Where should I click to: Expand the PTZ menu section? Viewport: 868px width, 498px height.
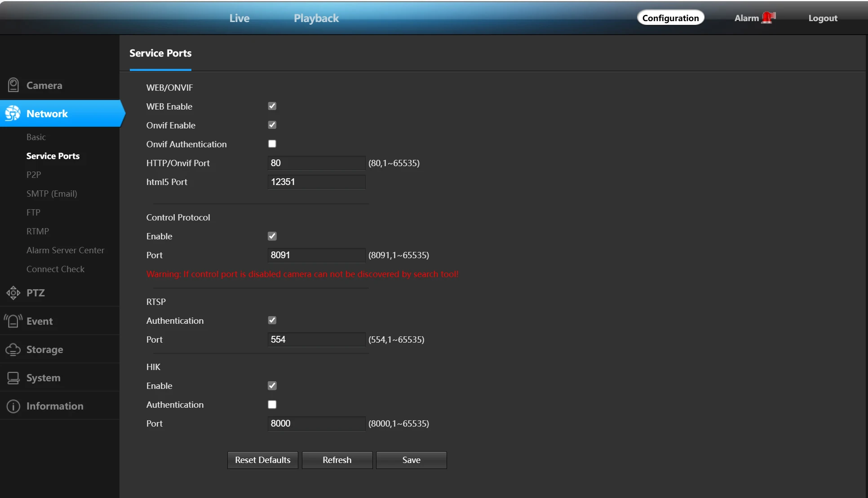35,293
